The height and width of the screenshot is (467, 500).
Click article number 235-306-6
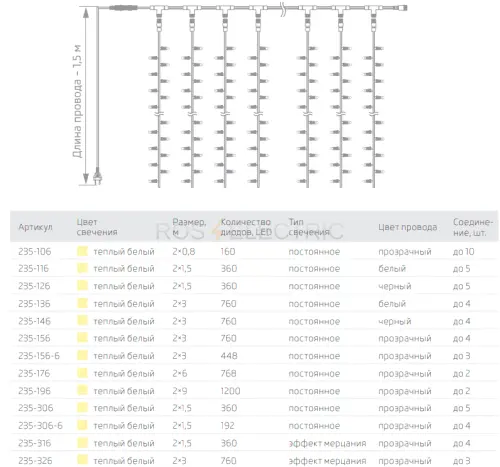tap(40, 426)
